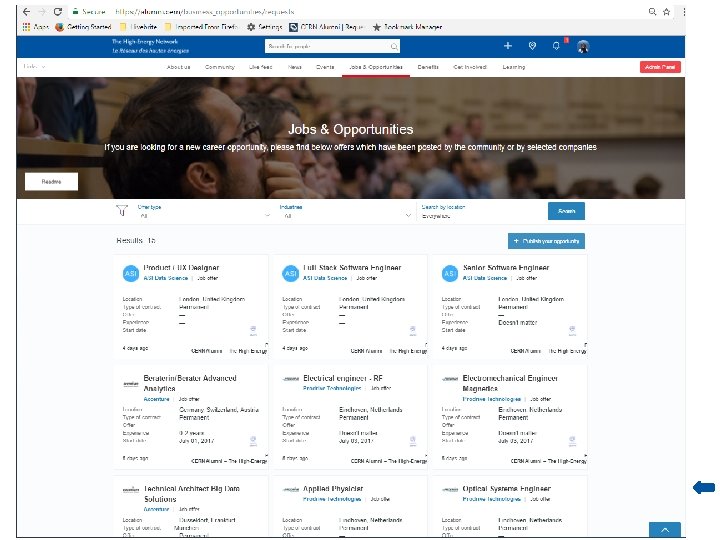This screenshot has height=540, width=720.
Task: Select the Jobs & Opportunities tab
Action: click(x=376, y=67)
